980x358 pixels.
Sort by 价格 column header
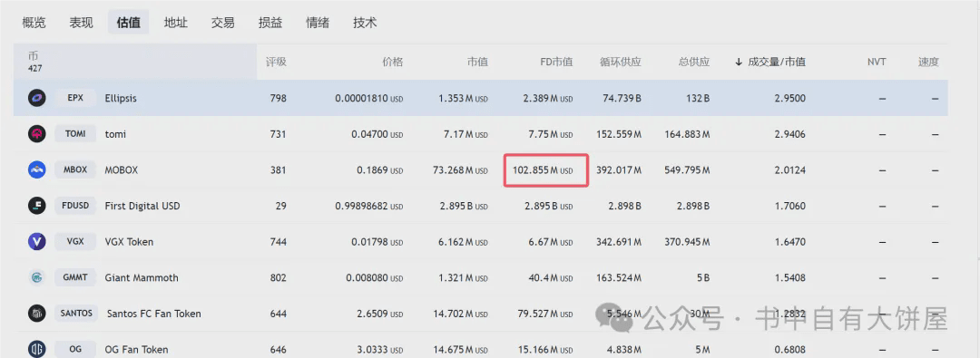click(393, 62)
